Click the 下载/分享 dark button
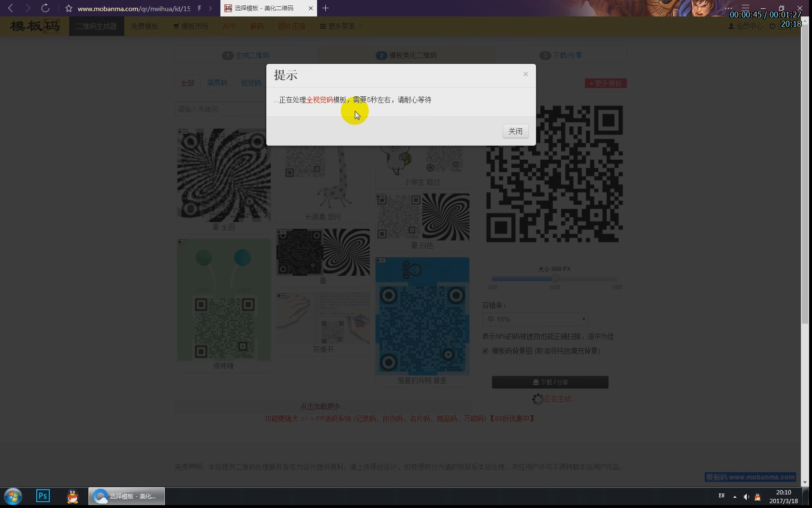Image resolution: width=812 pixels, height=508 pixels. click(x=550, y=382)
